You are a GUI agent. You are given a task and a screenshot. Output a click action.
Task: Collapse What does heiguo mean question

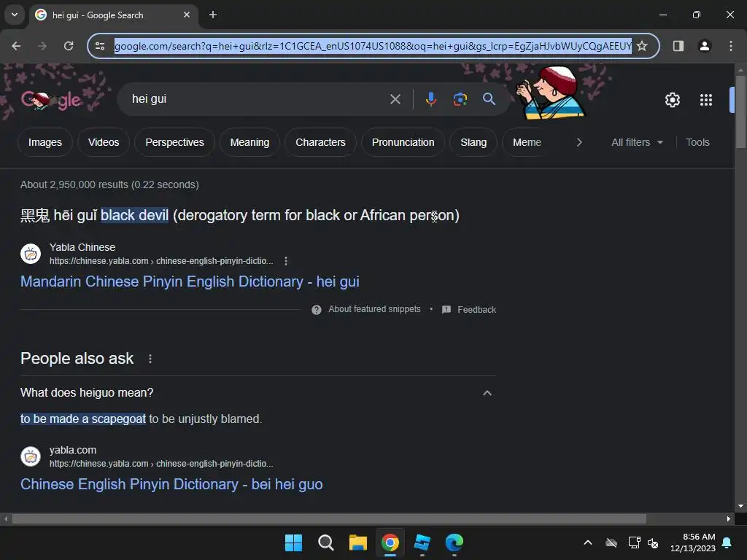pyautogui.click(x=258, y=393)
